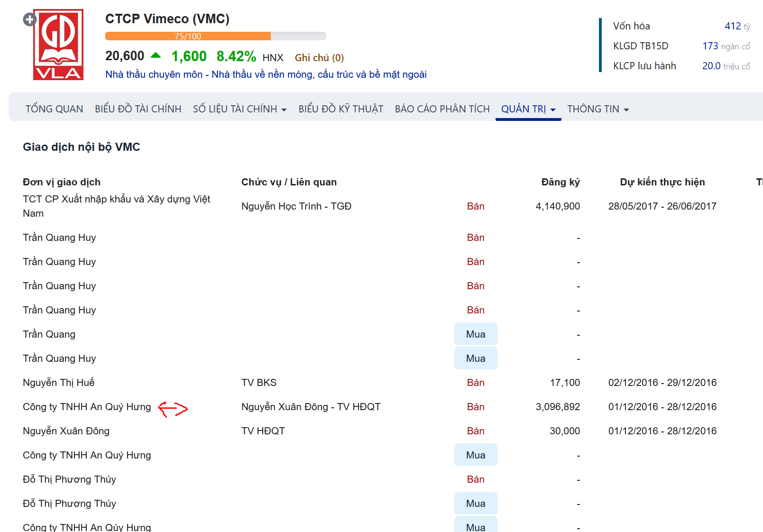
Task: Click the CTCP Vimeco (VMC) title
Action: coord(167,18)
